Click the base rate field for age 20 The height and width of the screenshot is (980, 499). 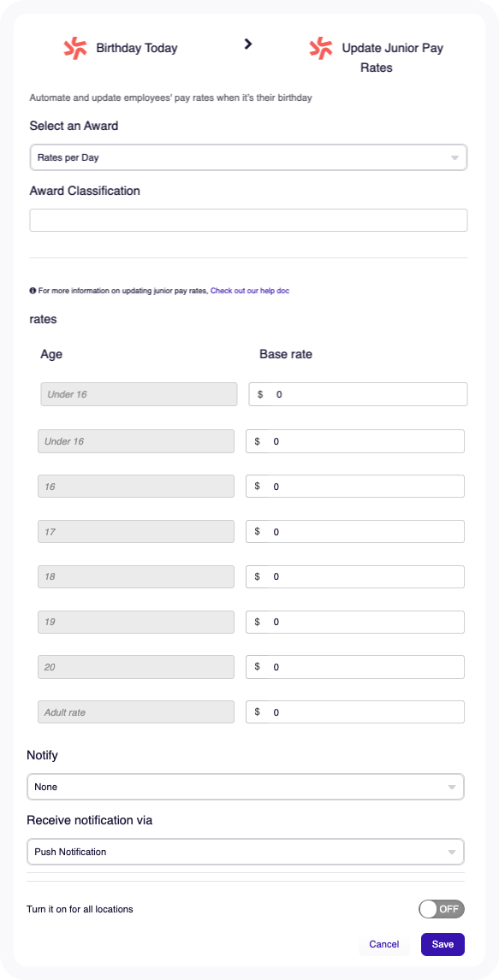coord(354,666)
